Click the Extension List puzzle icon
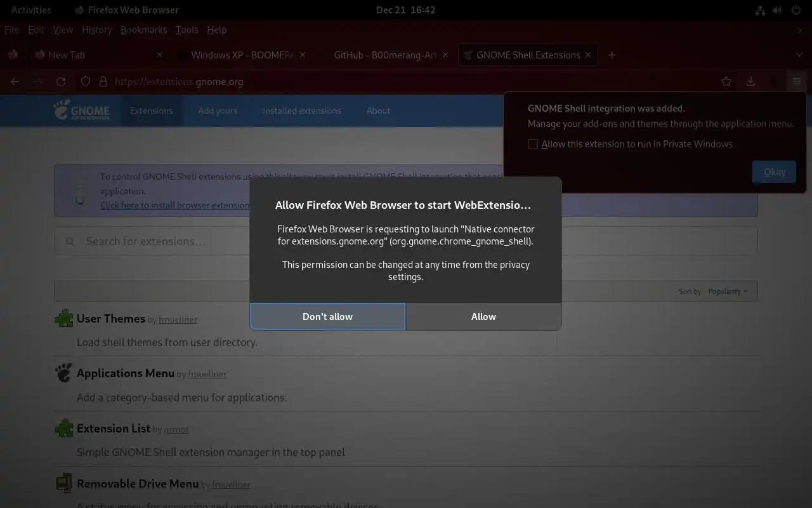Image resolution: width=812 pixels, height=508 pixels. (64, 428)
